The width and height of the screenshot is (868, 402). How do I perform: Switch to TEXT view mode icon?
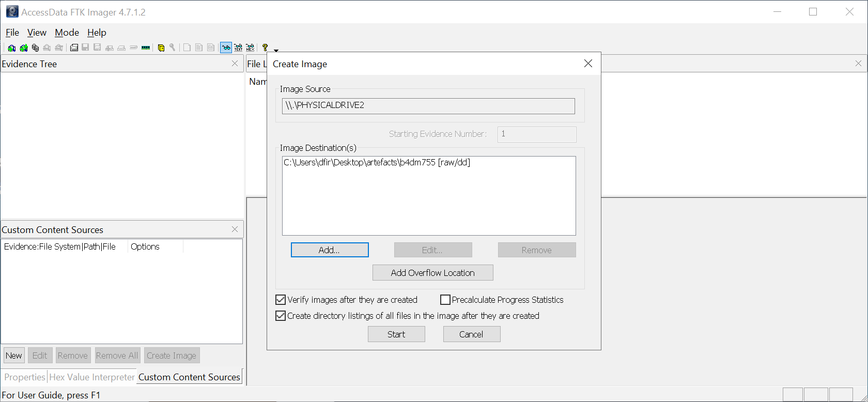click(238, 48)
